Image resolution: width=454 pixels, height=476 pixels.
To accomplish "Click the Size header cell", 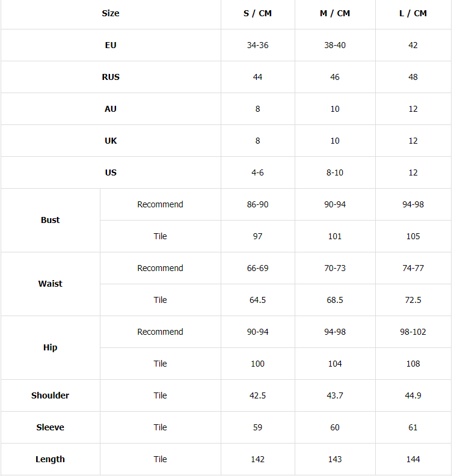I will click(x=111, y=13).
